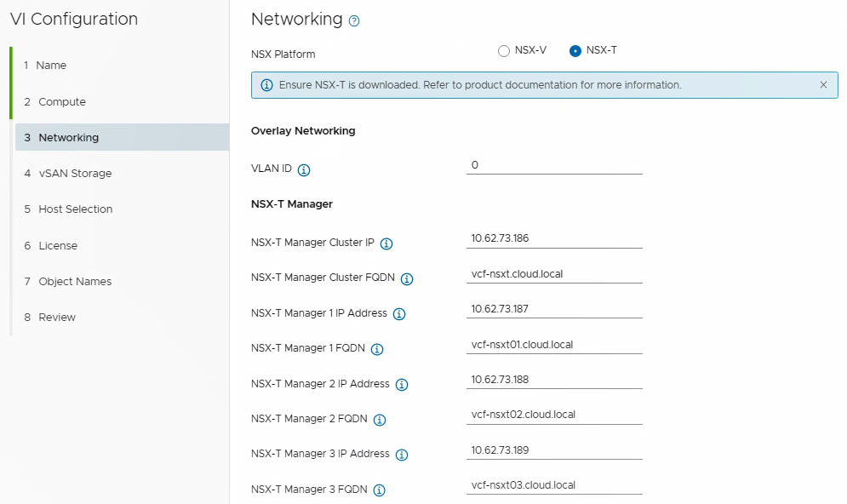Open info tooltip for NSX-T Manager Cluster FQDN
The height and width of the screenshot is (504, 847).
[407, 278]
